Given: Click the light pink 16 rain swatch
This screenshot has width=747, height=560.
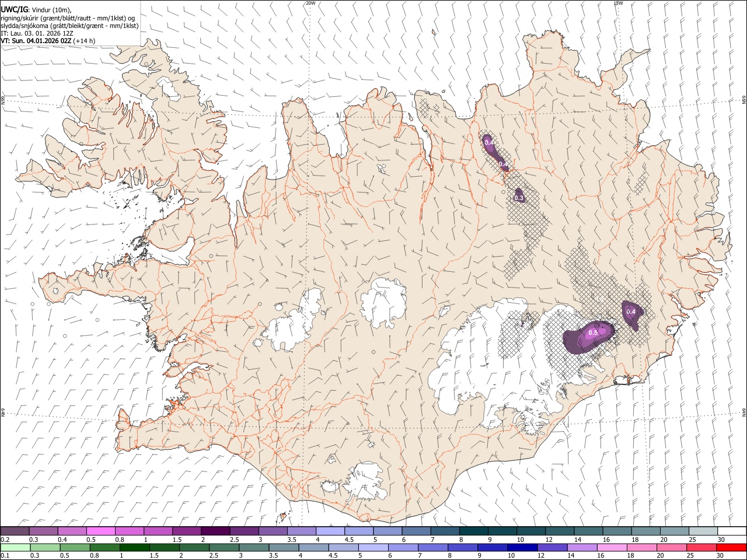Looking at the screenshot, I should [612, 547].
